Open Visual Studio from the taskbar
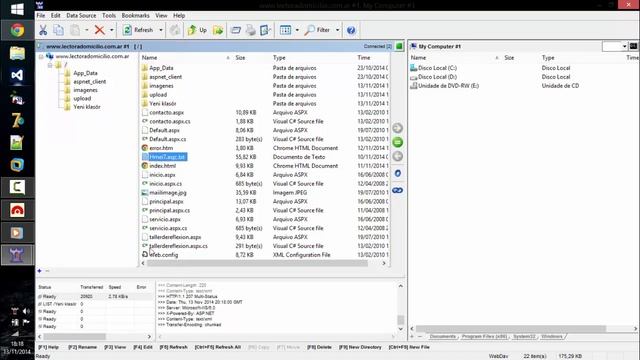The width and height of the screenshot is (640, 360). click(x=17, y=76)
